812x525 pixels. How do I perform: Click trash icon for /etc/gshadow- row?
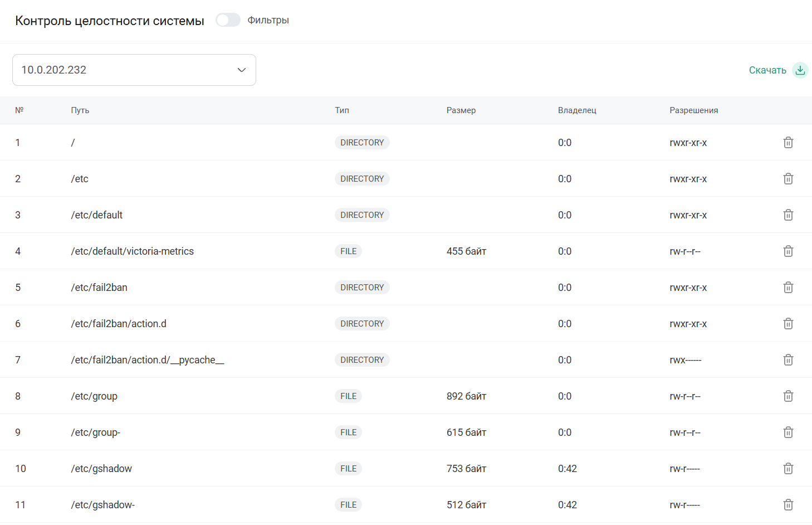tap(788, 505)
